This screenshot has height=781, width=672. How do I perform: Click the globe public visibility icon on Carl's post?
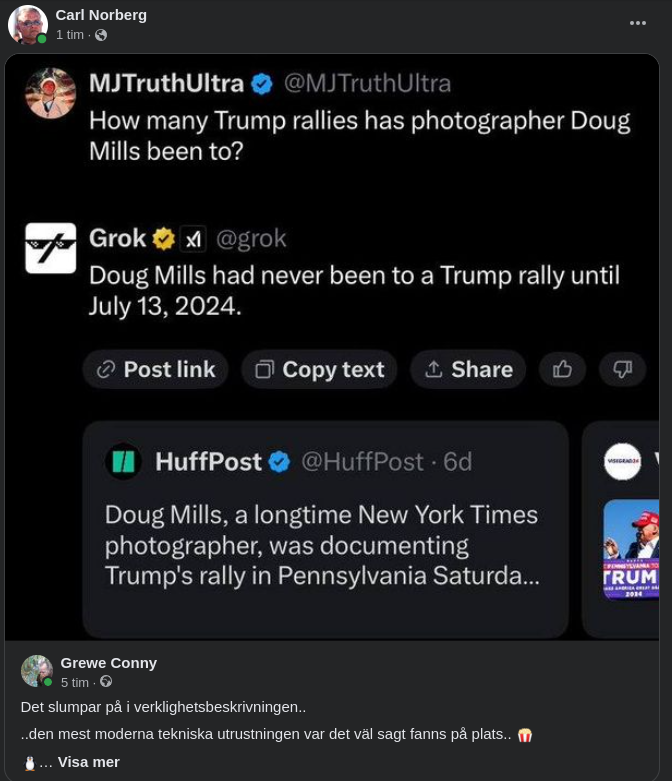point(101,35)
